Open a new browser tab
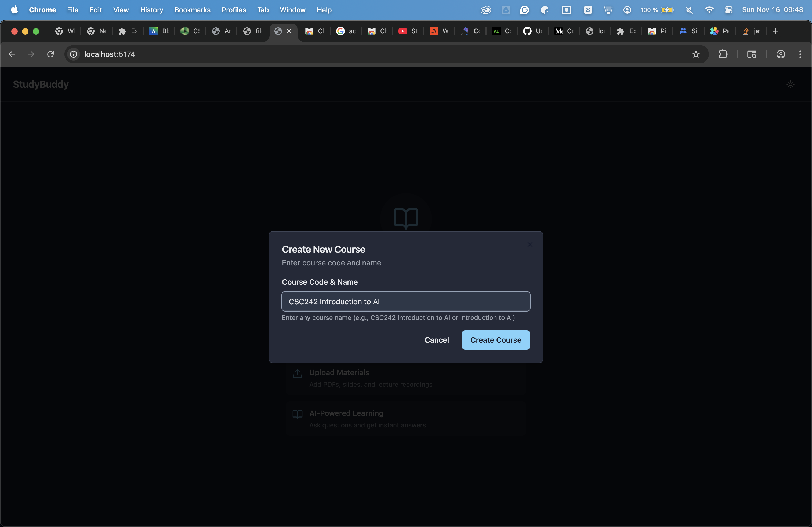The height and width of the screenshot is (527, 812). pos(775,31)
